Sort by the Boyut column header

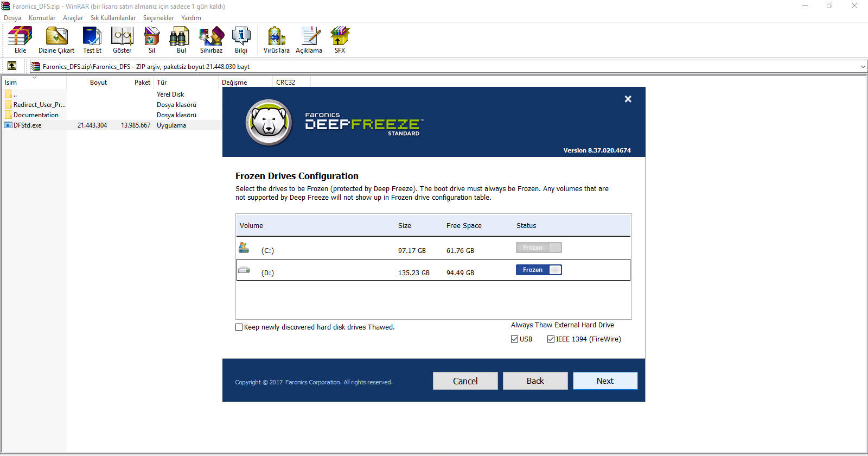(88, 83)
